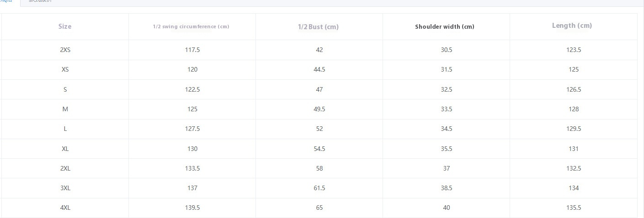The width and height of the screenshot is (644, 218).
Task: Click the 38.5 shoulder width value
Action: [446, 188]
